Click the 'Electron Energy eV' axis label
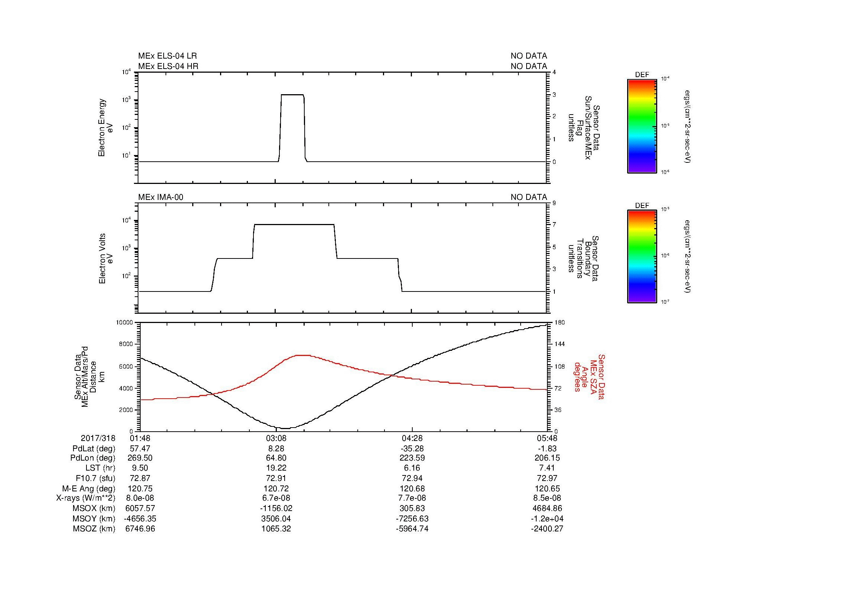 point(105,128)
